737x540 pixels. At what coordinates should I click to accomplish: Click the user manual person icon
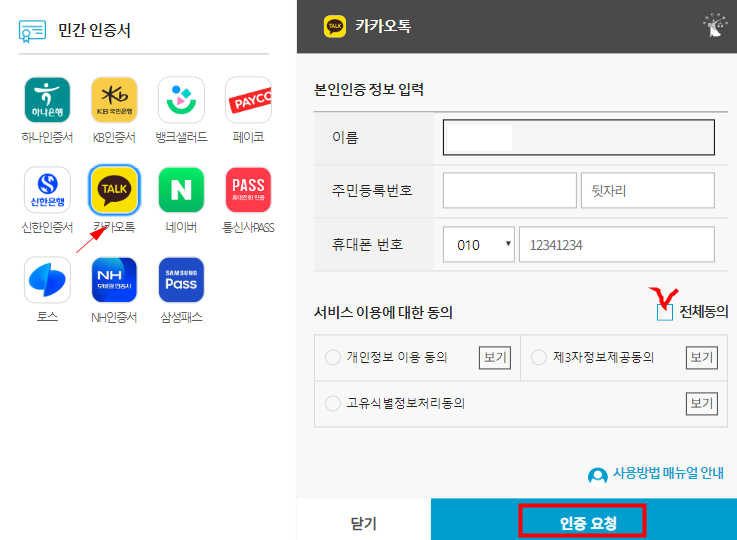pyautogui.click(x=597, y=475)
